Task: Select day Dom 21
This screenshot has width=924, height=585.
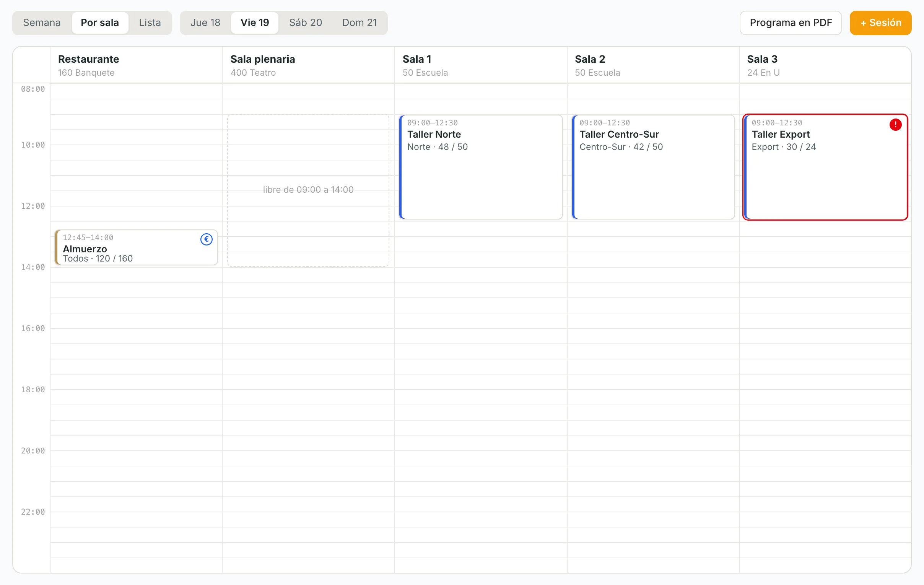Action: pyautogui.click(x=360, y=23)
